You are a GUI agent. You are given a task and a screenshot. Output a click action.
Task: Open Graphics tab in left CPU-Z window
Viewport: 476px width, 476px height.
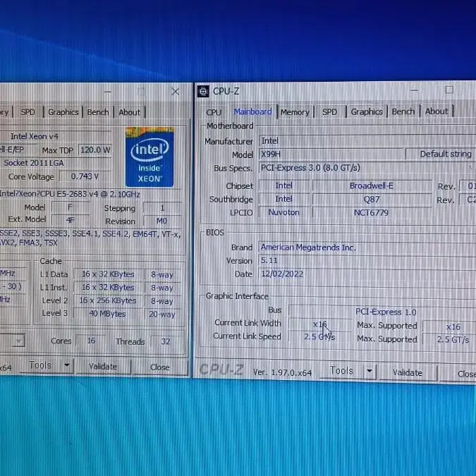coord(63,112)
